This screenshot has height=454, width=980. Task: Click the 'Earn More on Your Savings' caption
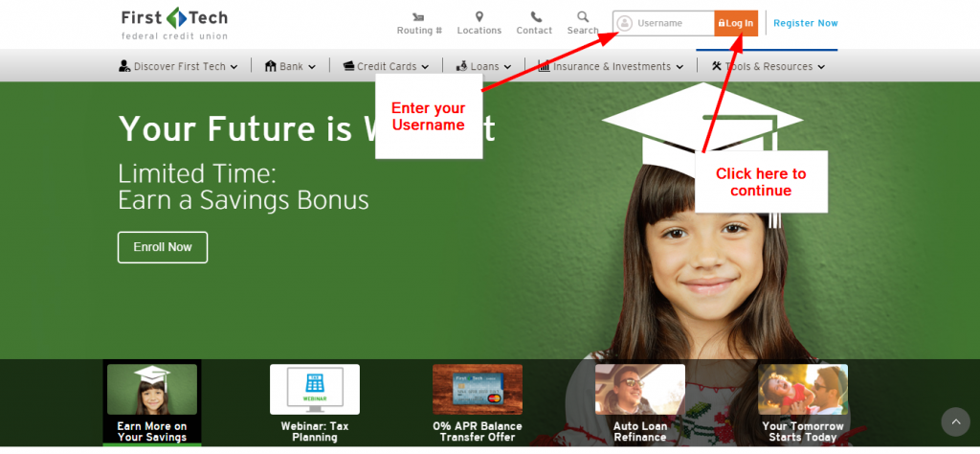point(152,431)
